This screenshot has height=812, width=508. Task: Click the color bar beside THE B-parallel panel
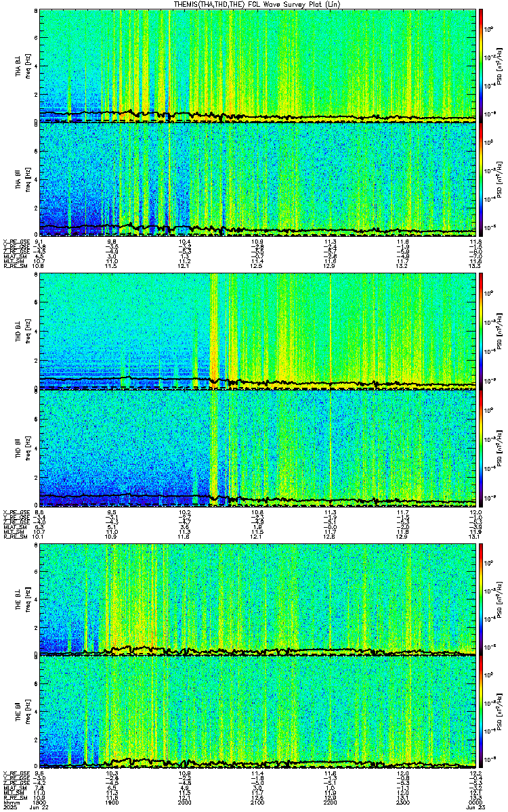pyautogui.click(x=482, y=712)
